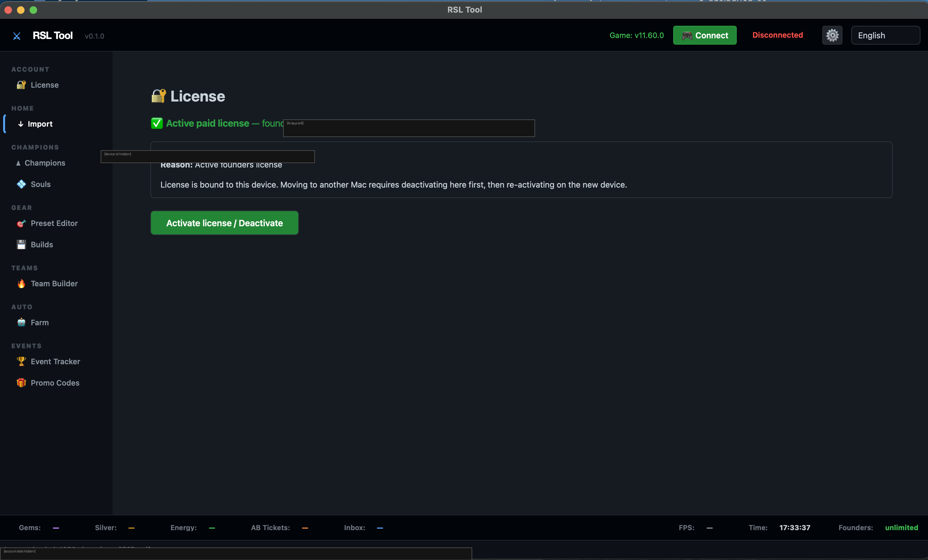Click the gift box Promo Codes icon
The image size is (928, 560).
21,383
